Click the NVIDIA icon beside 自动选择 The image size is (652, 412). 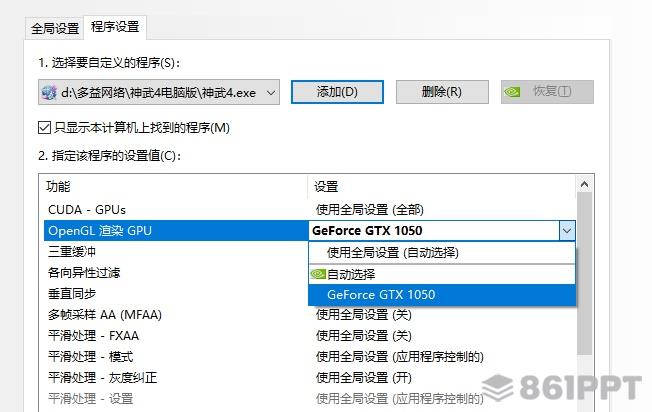318,274
